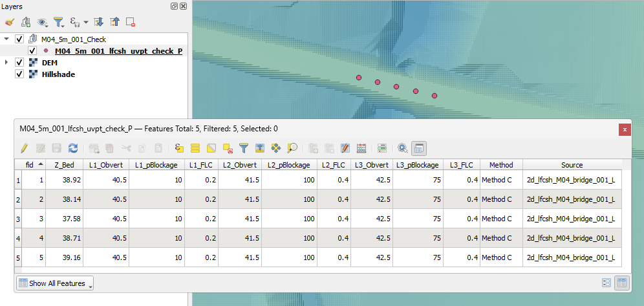This screenshot has height=306, width=644.
Task: Click Expand All in Layers panel
Action: coord(99,22)
